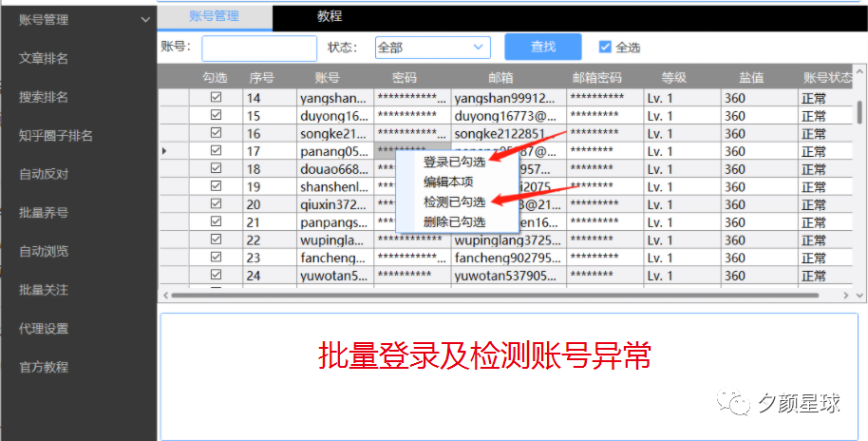
Task: Select account cell yangshan... in row 14
Action: pos(335,98)
